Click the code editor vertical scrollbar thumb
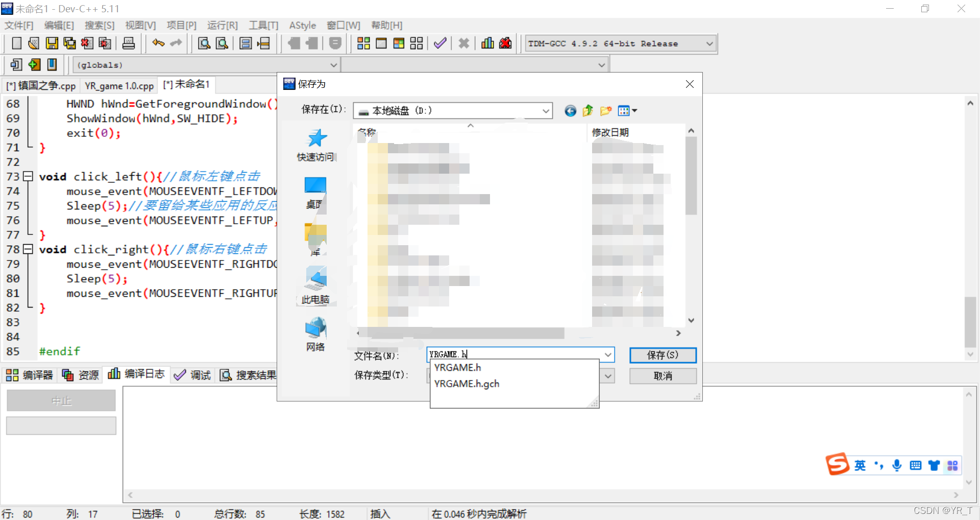The image size is (980, 520). point(970,322)
